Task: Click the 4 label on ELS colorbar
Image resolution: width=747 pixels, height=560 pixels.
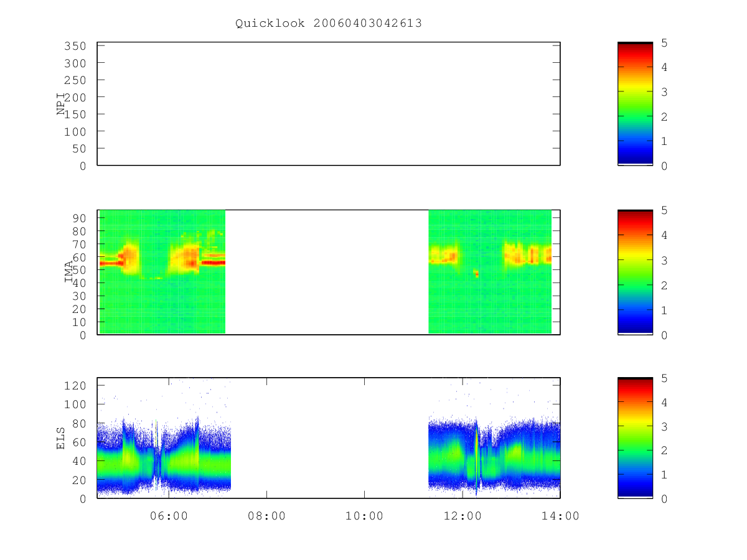Action: [665, 403]
